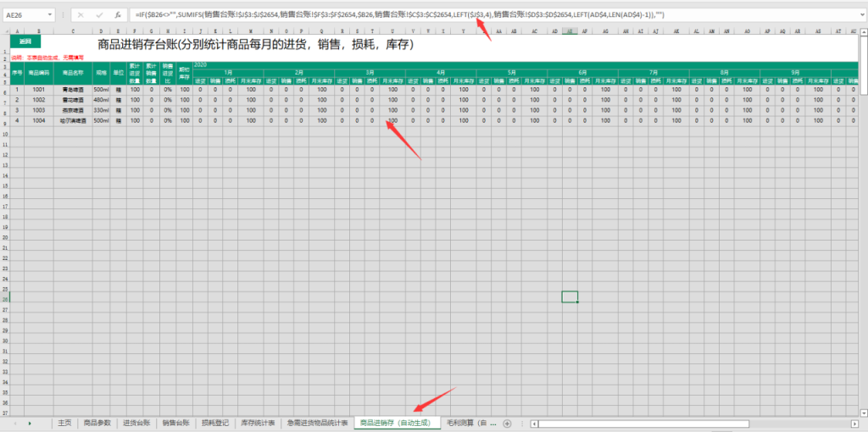
Task: Select cell containing product code 1001
Action: 38,88
